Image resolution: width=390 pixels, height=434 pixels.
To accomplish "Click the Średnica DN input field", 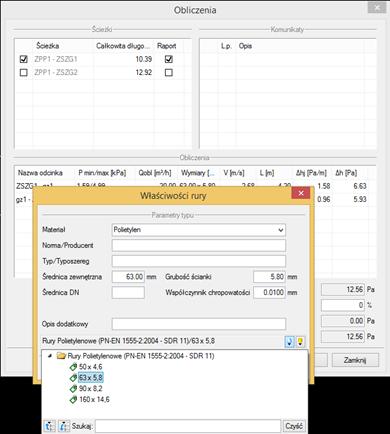I will click(128, 292).
